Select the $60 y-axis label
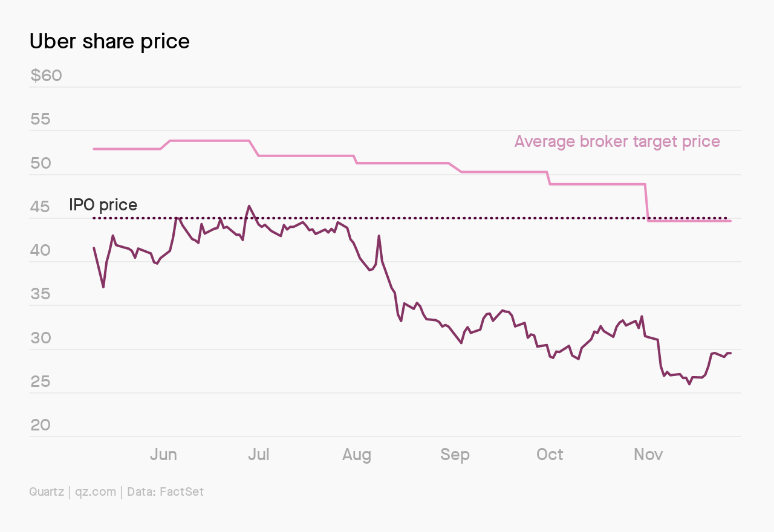The image size is (774, 532). [x=46, y=76]
